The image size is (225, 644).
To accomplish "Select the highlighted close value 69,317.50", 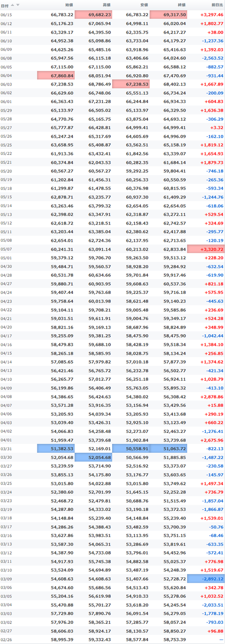I will coord(168,14).
